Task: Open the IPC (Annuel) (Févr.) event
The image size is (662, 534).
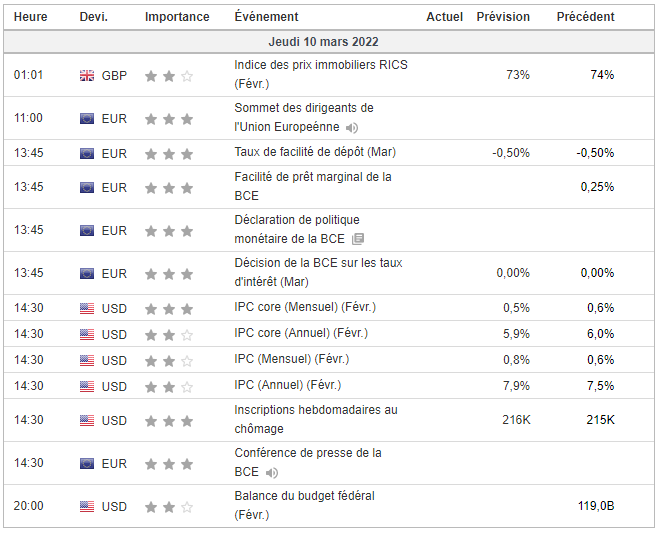Action: click(x=287, y=385)
